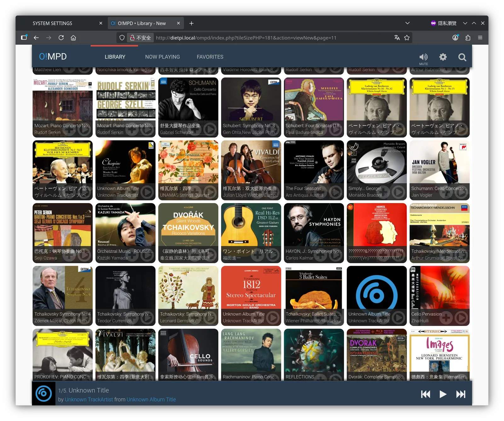The height and width of the screenshot is (421, 504).
Task: Skip to previous track in player bar
Action: (426, 394)
